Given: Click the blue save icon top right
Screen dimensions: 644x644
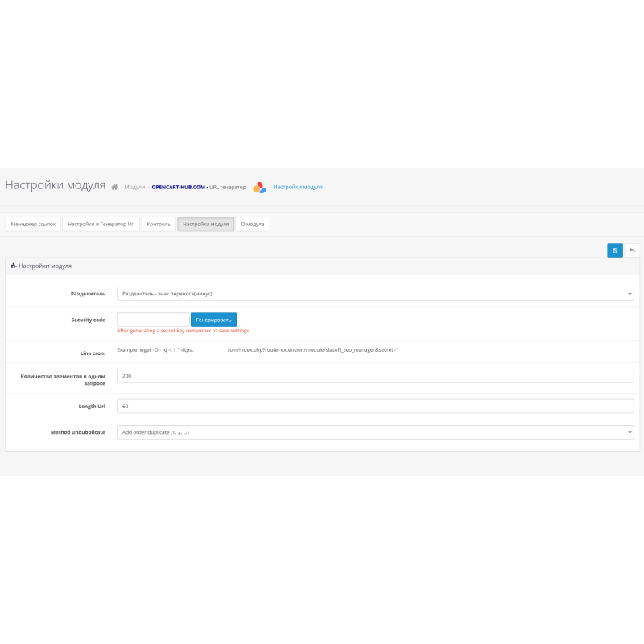Looking at the screenshot, I should point(614,250).
